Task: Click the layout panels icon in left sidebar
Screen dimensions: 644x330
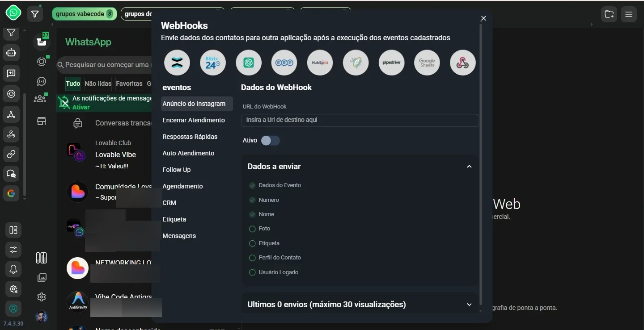Action: coord(13,230)
